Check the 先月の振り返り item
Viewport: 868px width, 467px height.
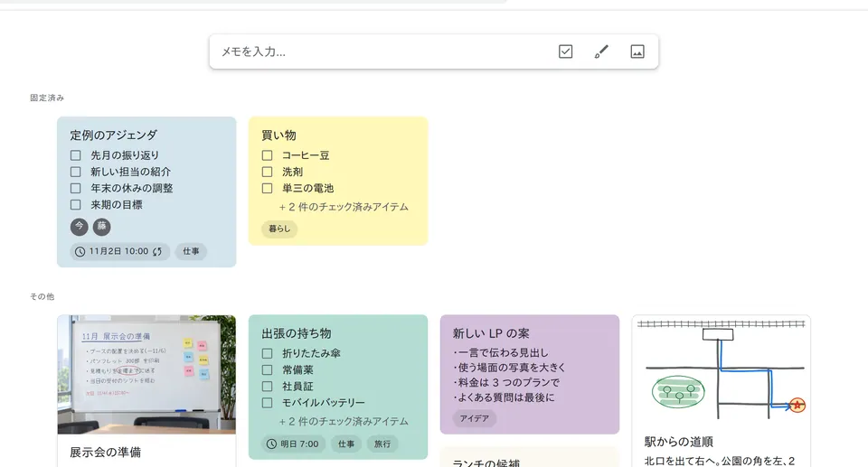pyautogui.click(x=76, y=155)
